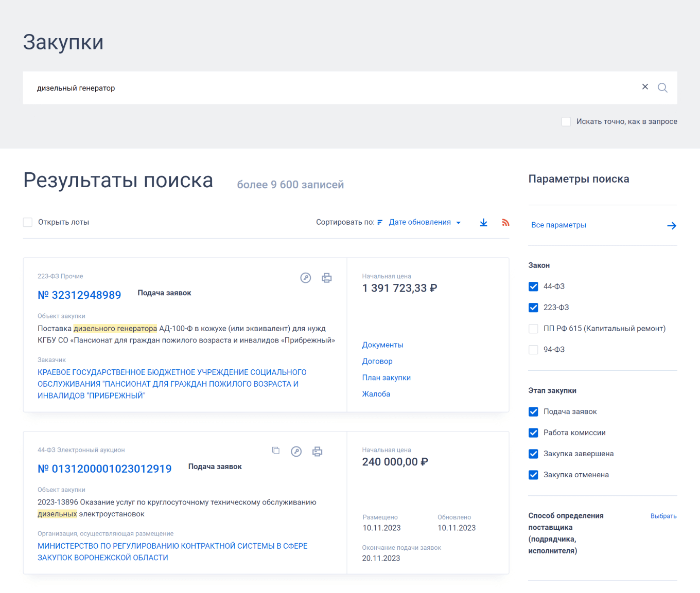
Task: Check the 'Открыть лоты' checkbox
Action: pyautogui.click(x=27, y=222)
